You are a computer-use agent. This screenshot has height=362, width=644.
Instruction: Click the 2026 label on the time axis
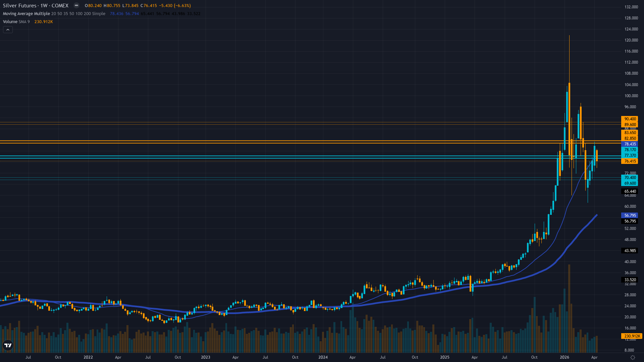(565, 357)
